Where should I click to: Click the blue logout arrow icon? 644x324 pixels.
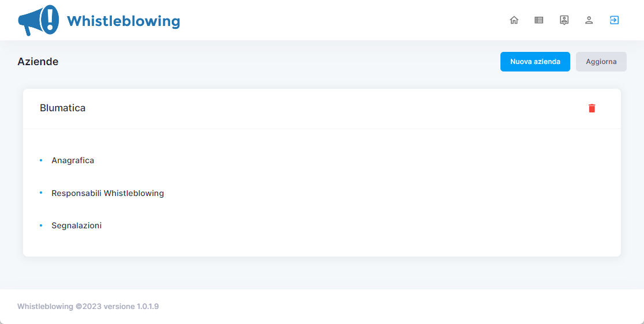[614, 20]
